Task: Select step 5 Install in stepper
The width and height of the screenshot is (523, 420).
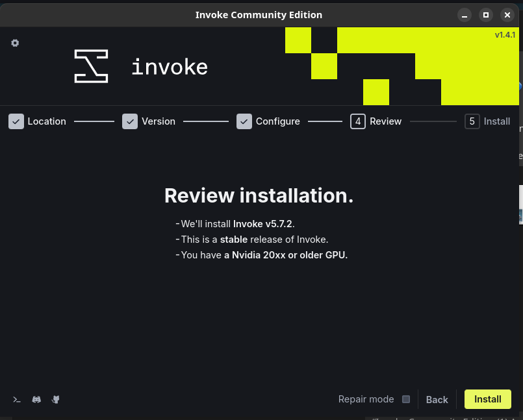Action: pyautogui.click(x=487, y=121)
